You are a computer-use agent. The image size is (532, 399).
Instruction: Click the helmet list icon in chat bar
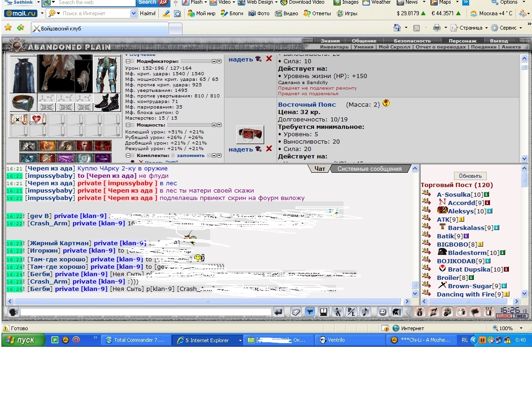tap(397, 312)
